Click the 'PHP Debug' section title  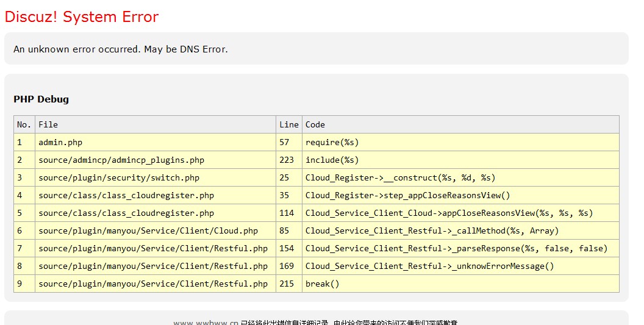[x=41, y=99]
